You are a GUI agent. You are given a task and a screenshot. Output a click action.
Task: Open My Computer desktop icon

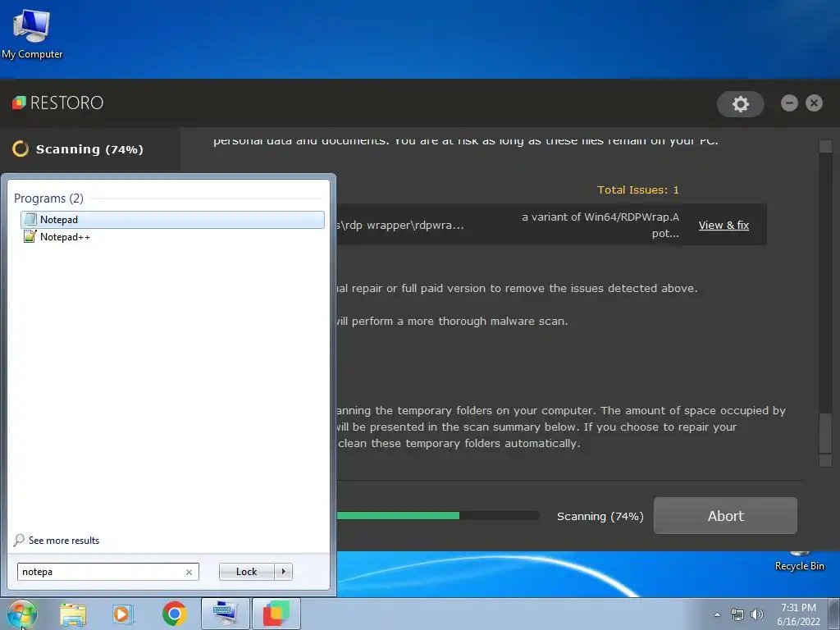pyautogui.click(x=32, y=34)
